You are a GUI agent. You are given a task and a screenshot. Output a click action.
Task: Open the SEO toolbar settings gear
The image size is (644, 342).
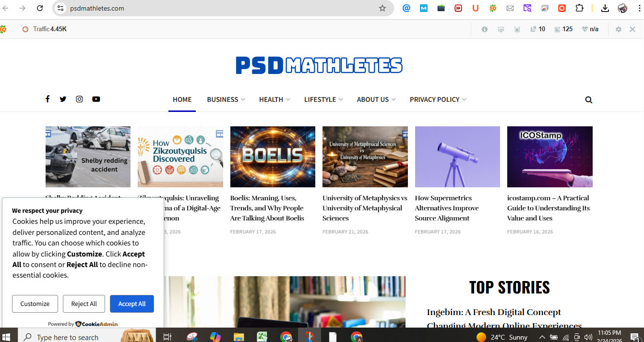(619, 29)
